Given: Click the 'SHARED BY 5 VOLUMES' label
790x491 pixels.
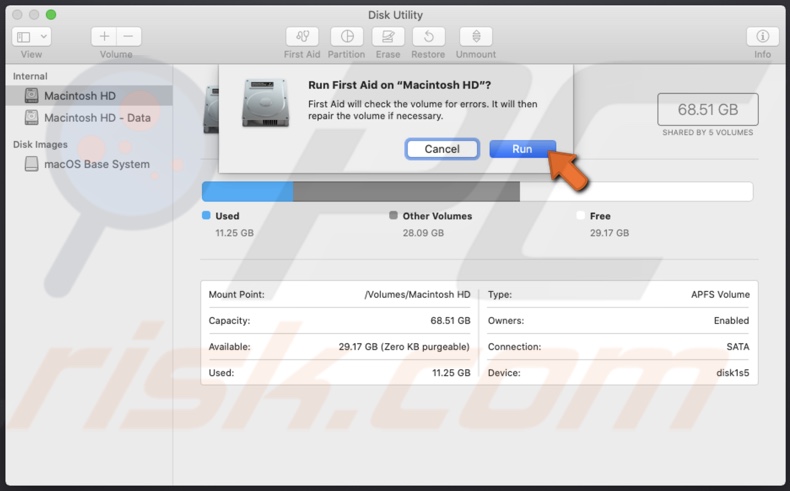Looking at the screenshot, I should (707, 132).
